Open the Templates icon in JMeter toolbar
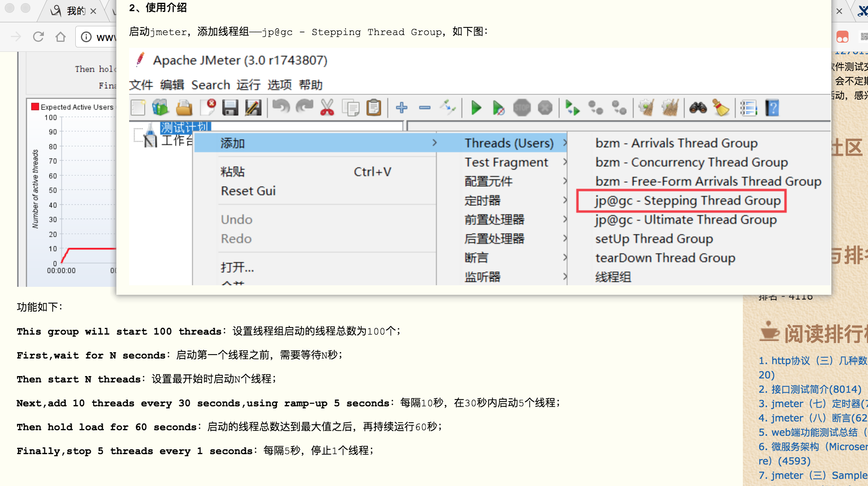868x486 pixels. click(160, 108)
